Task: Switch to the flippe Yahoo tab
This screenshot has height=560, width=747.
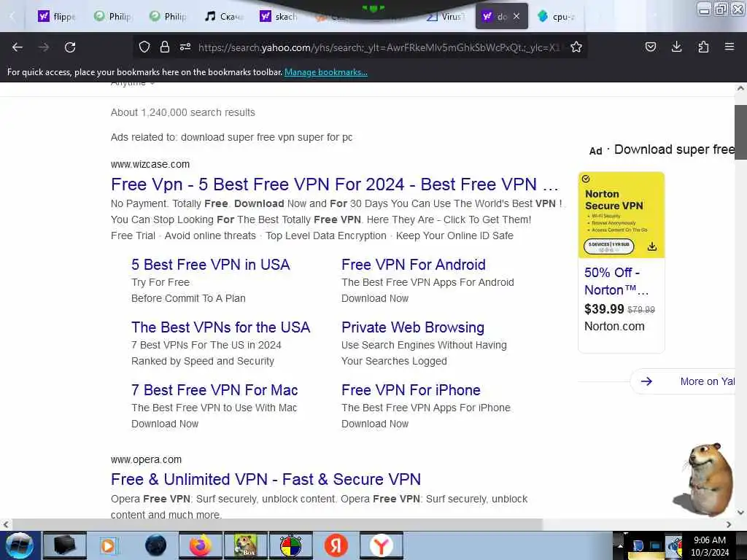Action: click(57, 17)
